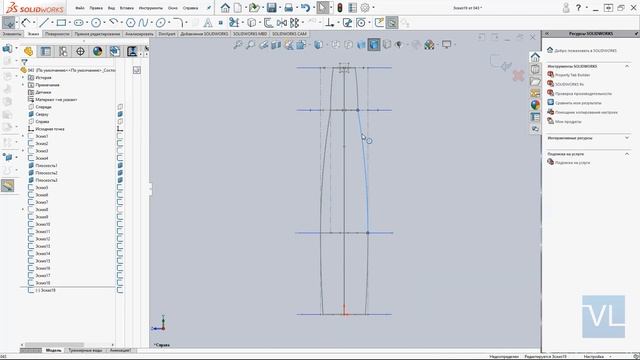This screenshot has width=640, height=360.
Task: Open the ConfigurationManager tab icon
Action: tap(63, 51)
